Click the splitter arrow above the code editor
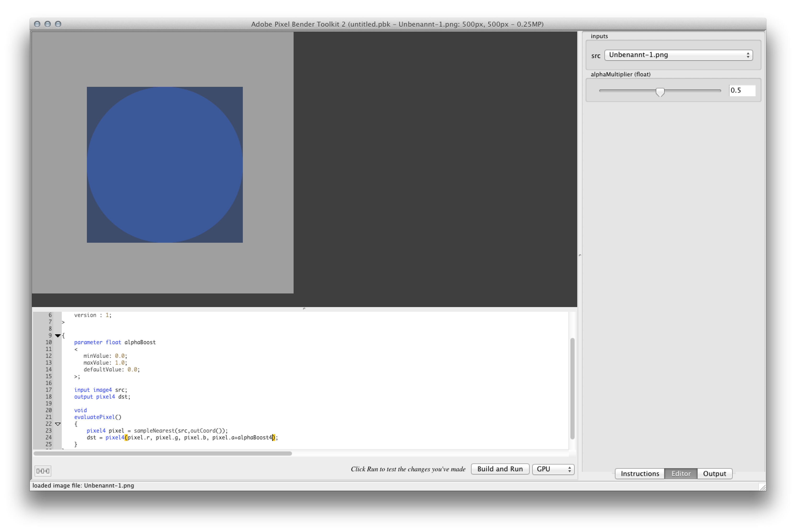Image resolution: width=796 pixels, height=532 pixels. pos(304,308)
